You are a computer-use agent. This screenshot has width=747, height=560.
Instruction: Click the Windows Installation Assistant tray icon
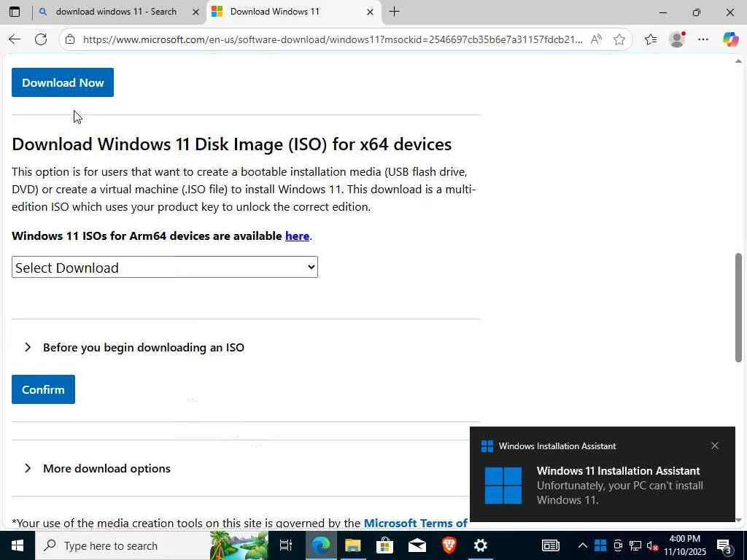600,545
